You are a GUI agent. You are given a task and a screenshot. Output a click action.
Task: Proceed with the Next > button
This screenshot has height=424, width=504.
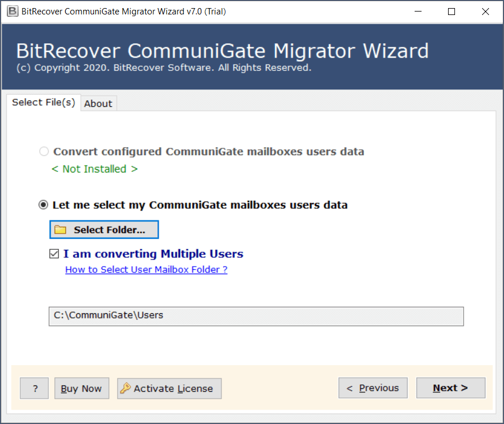pos(450,388)
